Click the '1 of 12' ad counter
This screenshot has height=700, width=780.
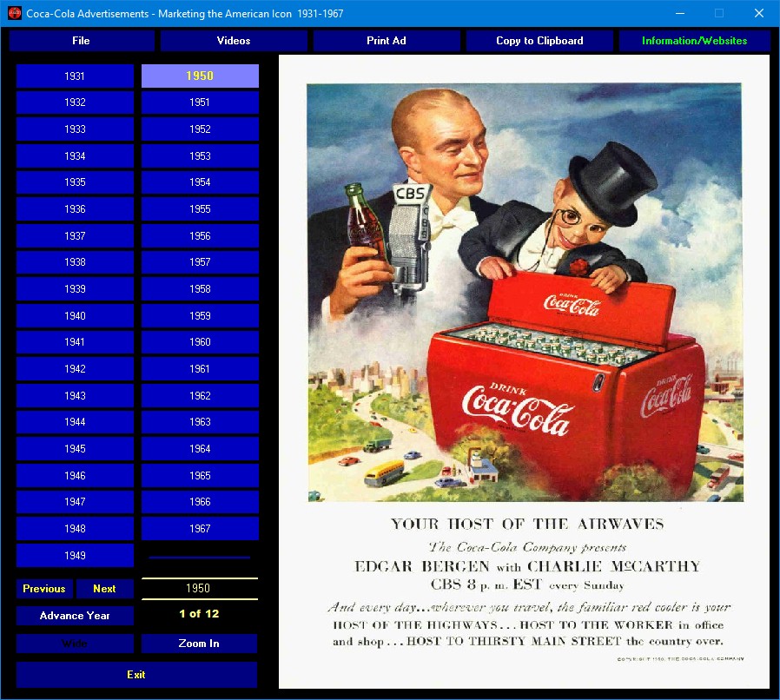click(199, 614)
